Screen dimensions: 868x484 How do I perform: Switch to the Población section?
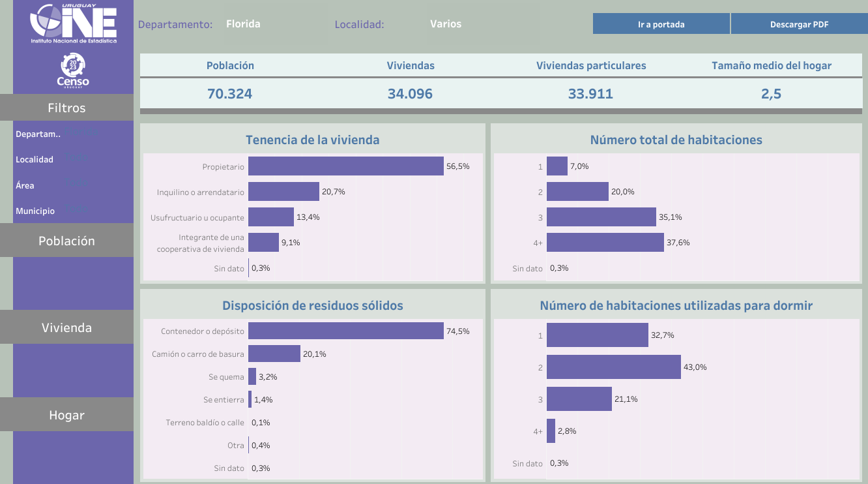click(66, 241)
